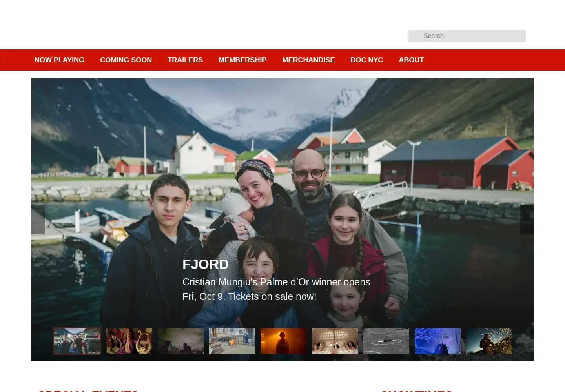The height and width of the screenshot is (392, 565).
Task: Click the Search input field
Action: point(467,36)
